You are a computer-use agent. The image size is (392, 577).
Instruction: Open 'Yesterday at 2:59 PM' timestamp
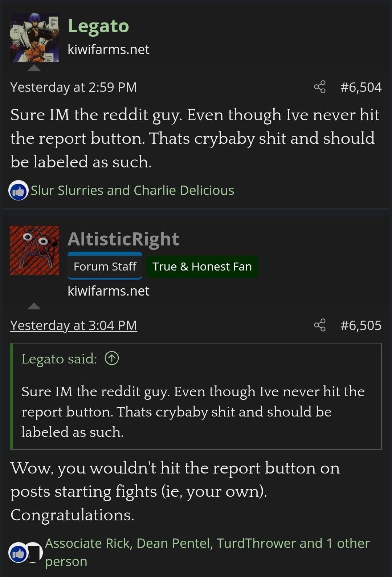(x=74, y=87)
